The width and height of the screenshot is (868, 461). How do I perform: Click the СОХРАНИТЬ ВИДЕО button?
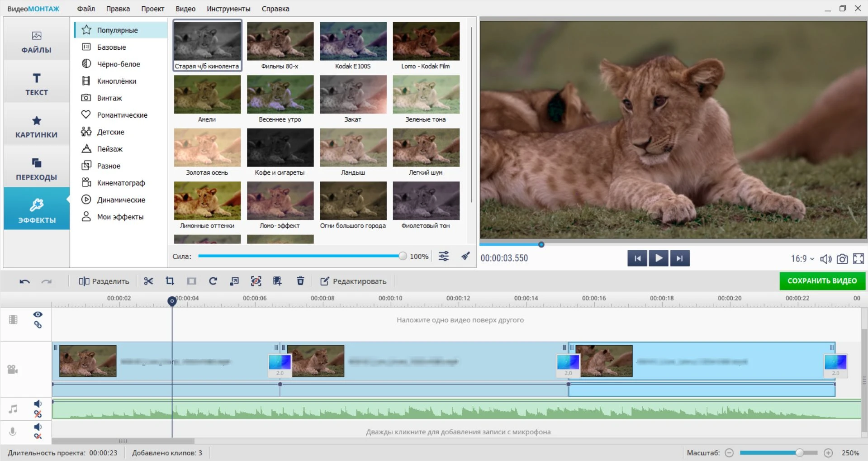pos(822,281)
